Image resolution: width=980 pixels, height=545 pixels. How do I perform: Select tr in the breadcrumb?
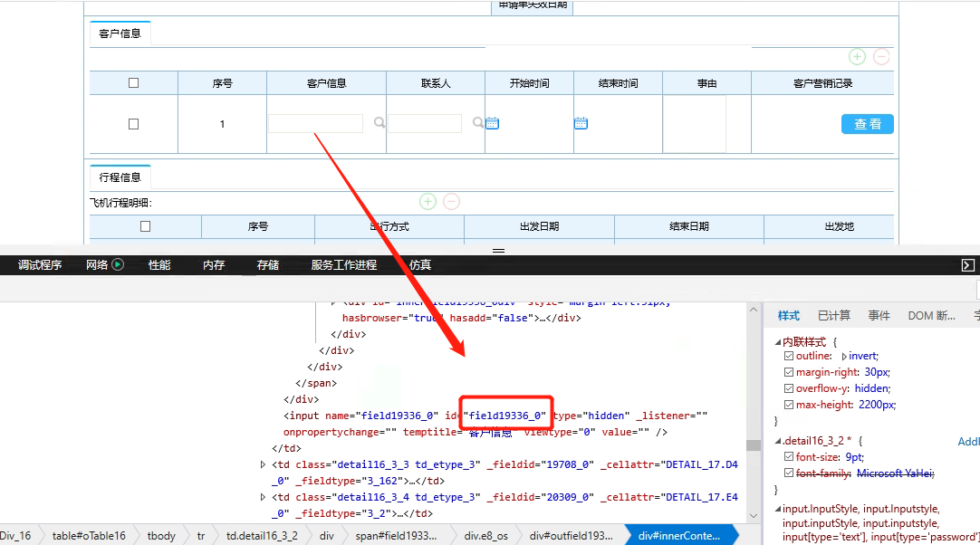[201, 536]
